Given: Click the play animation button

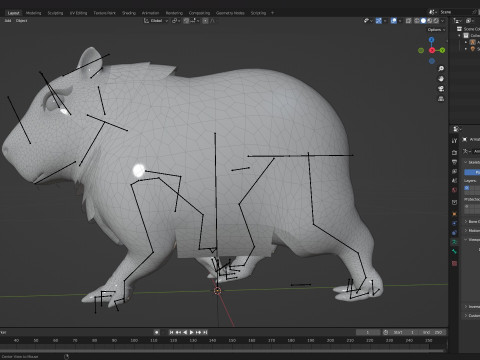Looking at the screenshot, I should click(192, 332).
